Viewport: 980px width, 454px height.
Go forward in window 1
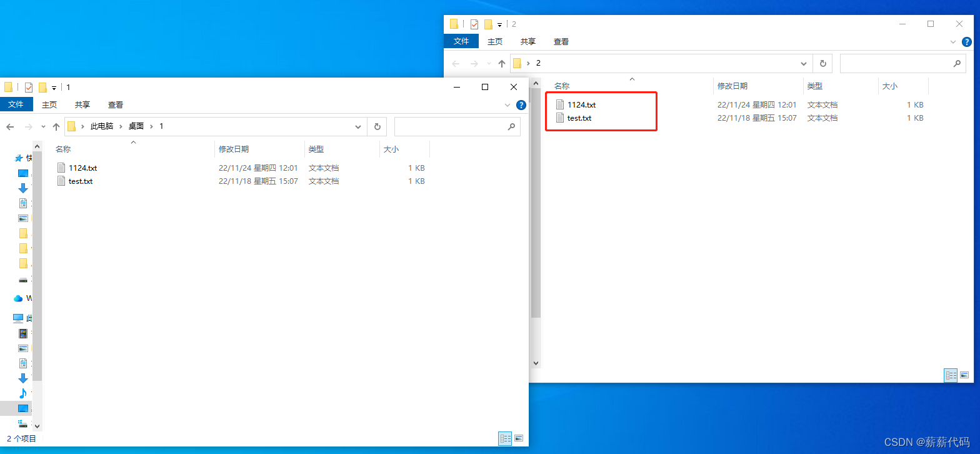click(28, 126)
